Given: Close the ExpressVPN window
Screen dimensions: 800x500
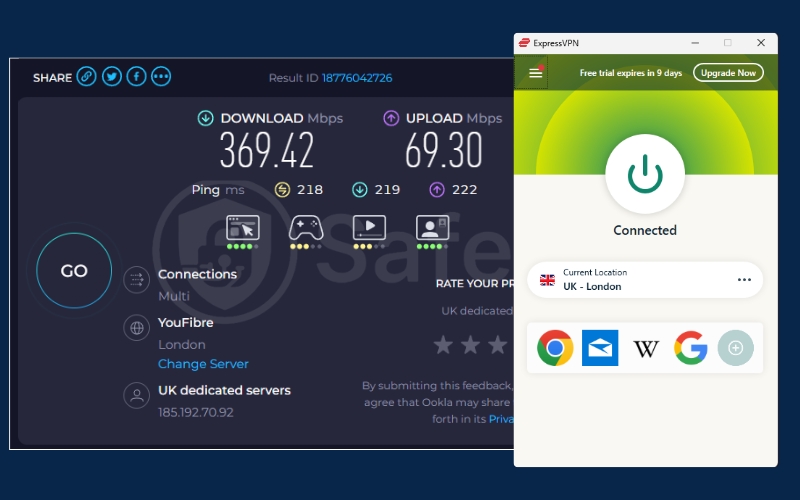Looking at the screenshot, I should [x=761, y=43].
